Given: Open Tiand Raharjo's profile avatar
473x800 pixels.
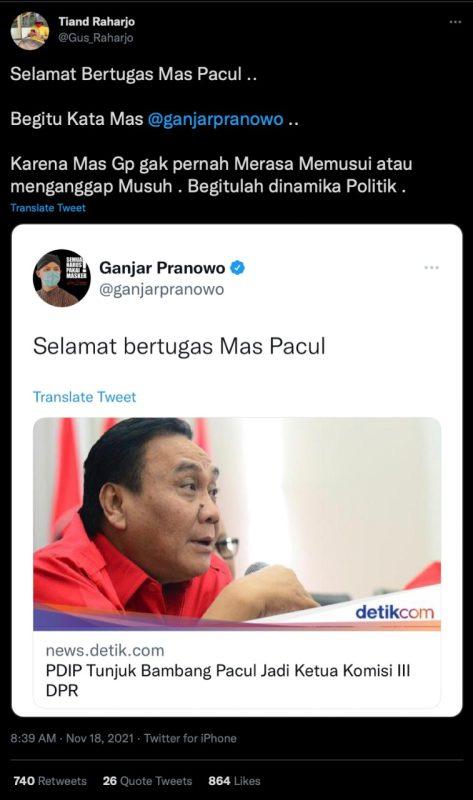Looking at the screenshot, I should (30, 31).
